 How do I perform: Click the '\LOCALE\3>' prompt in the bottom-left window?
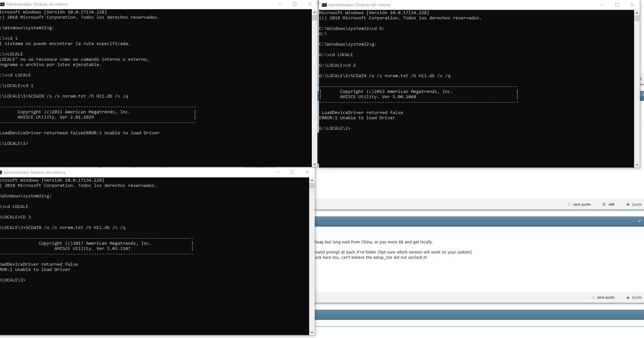pos(13,280)
